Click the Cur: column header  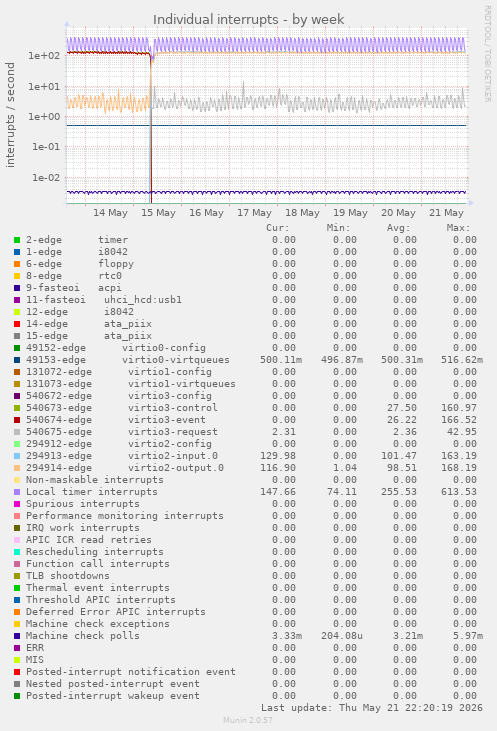[278, 228]
